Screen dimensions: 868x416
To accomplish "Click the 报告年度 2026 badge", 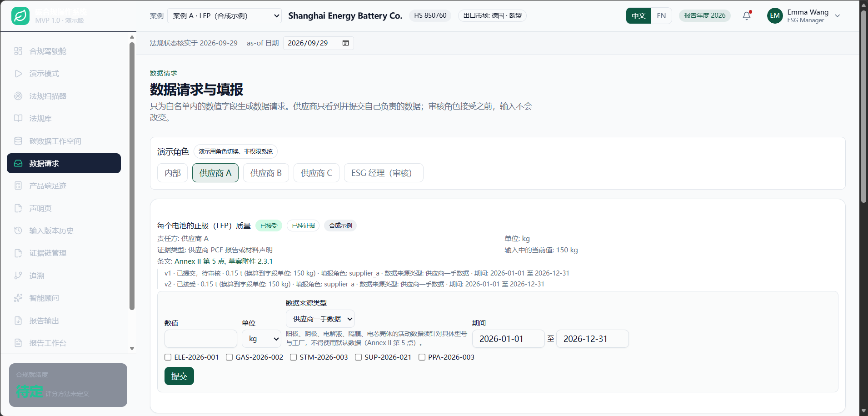I will click(704, 15).
